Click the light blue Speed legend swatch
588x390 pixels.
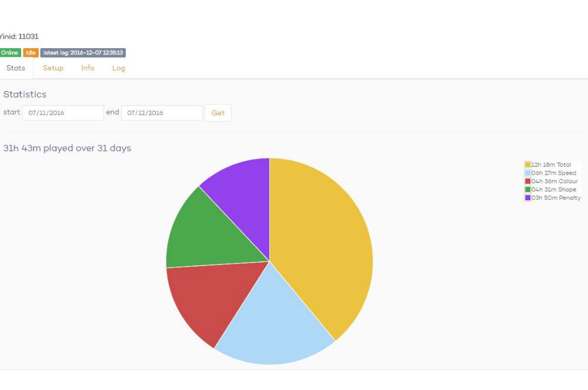(x=528, y=173)
